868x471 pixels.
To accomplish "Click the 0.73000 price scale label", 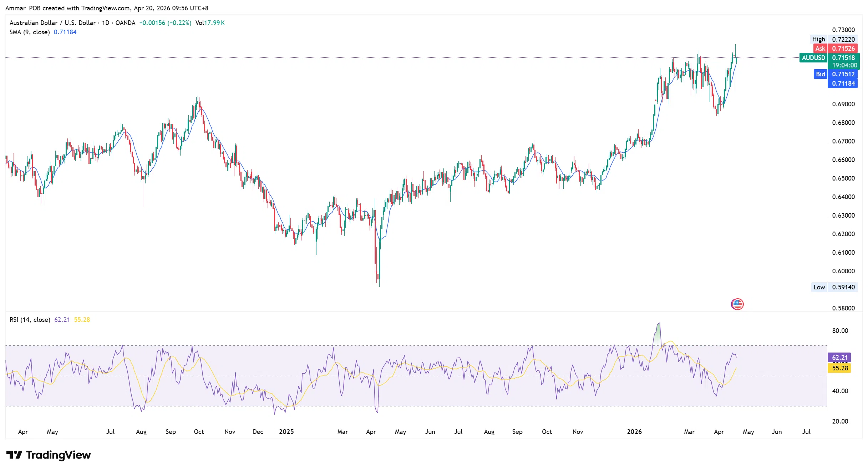I will coord(843,30).
